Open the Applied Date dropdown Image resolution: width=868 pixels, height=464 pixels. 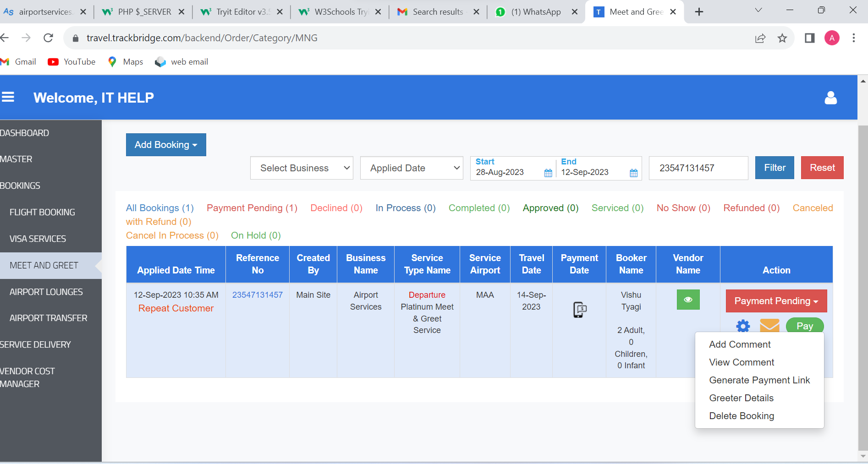click(x=412, y=168)
